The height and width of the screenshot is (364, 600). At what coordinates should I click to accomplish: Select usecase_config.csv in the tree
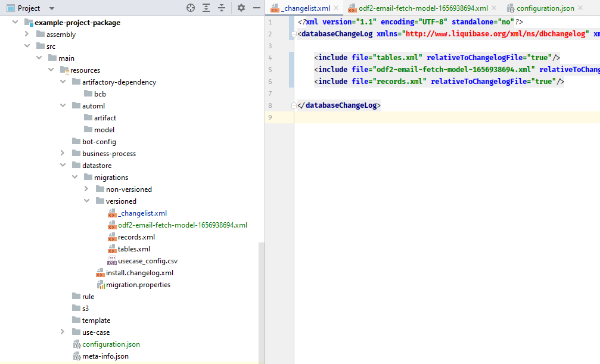pos(148,261)
